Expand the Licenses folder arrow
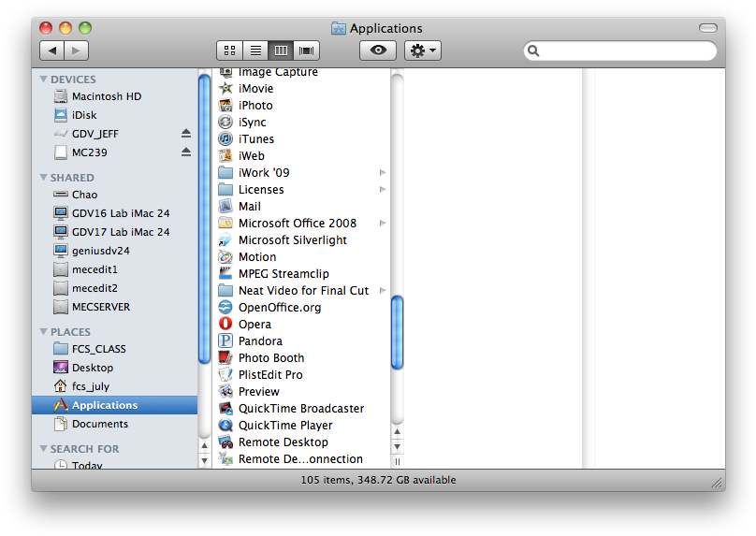 coord(383,190)
